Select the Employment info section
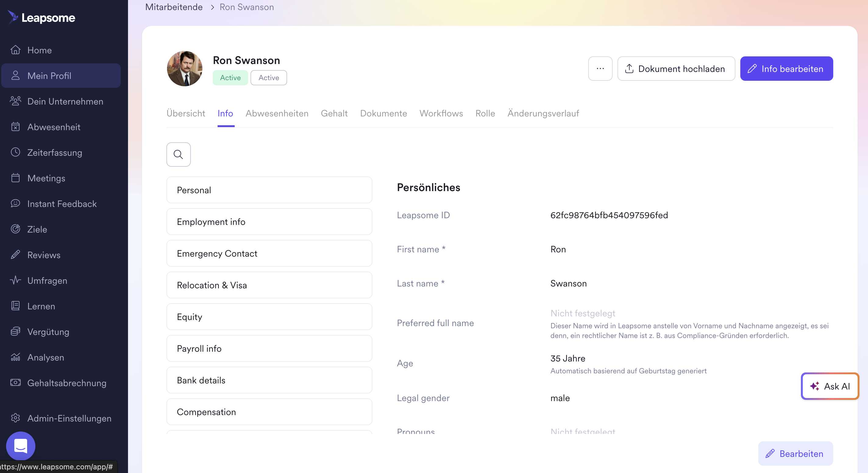 coord(269,222)
